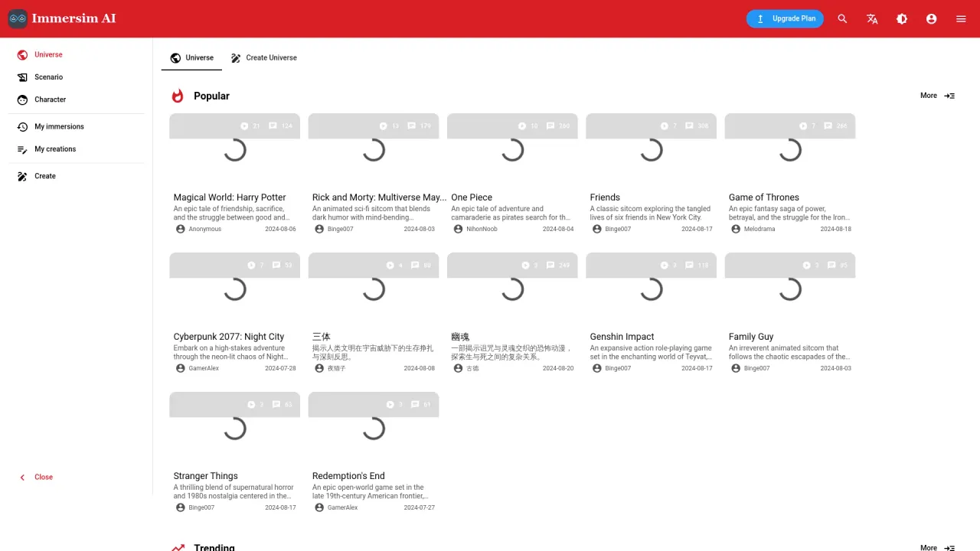Click Melodrama author name text
Image resolution: width=980 pixels, height=551 pixels.
click(x=759, y=229)
